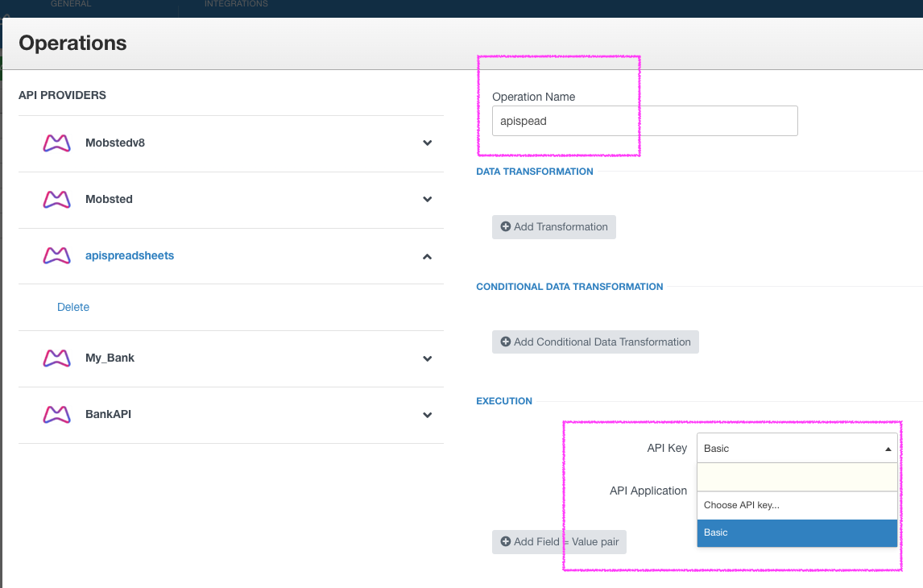Click the Operation Name label
This screenshot has height=588, width=923.
pyautogui.click(x=533, y=97)
